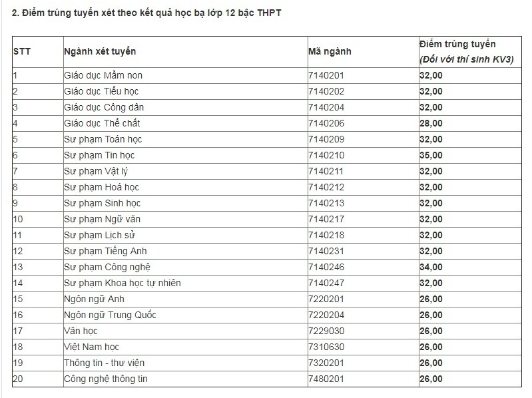Click the 35,00 score for Sư phạm Tin học

click(x=431, y=155)
